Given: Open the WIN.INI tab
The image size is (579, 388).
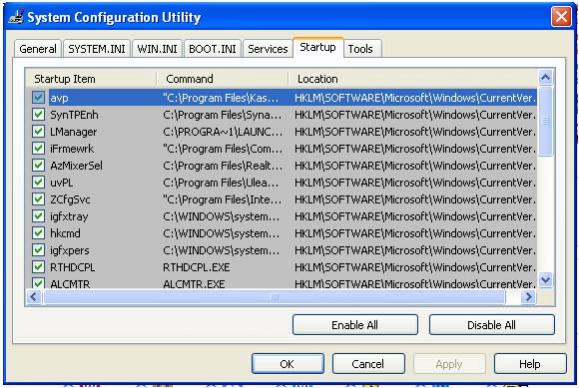Looking at the screenshot, I should [157, 49].
